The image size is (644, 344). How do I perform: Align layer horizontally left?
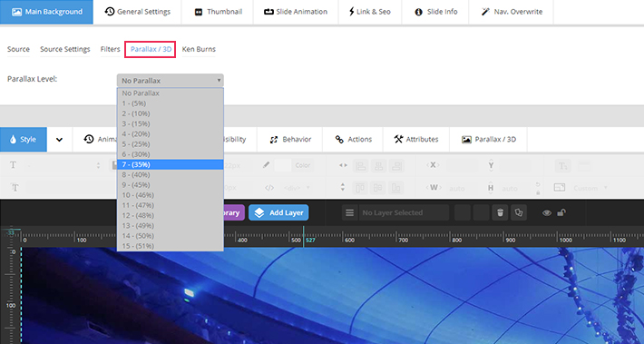tap(360, 165)
